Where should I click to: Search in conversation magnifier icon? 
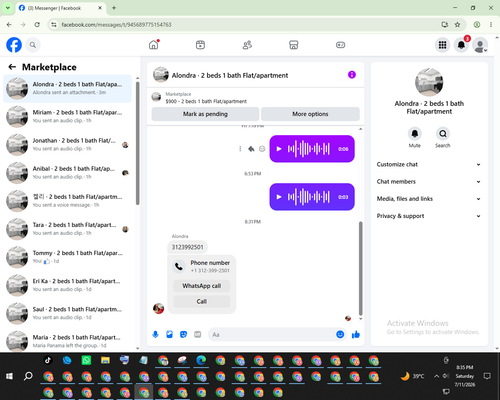pos(443,134)
